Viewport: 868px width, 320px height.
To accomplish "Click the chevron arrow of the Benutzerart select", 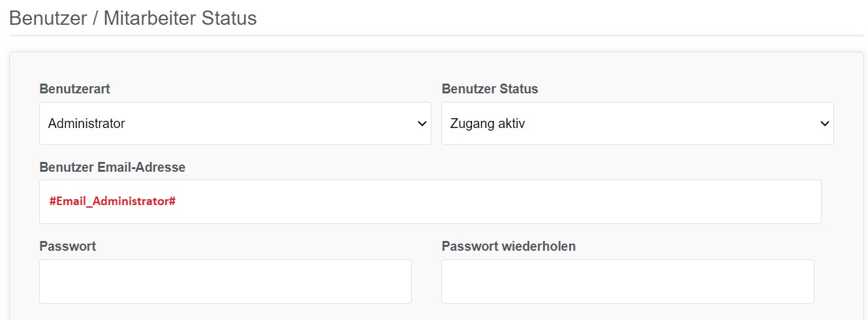I will (422, 124).
